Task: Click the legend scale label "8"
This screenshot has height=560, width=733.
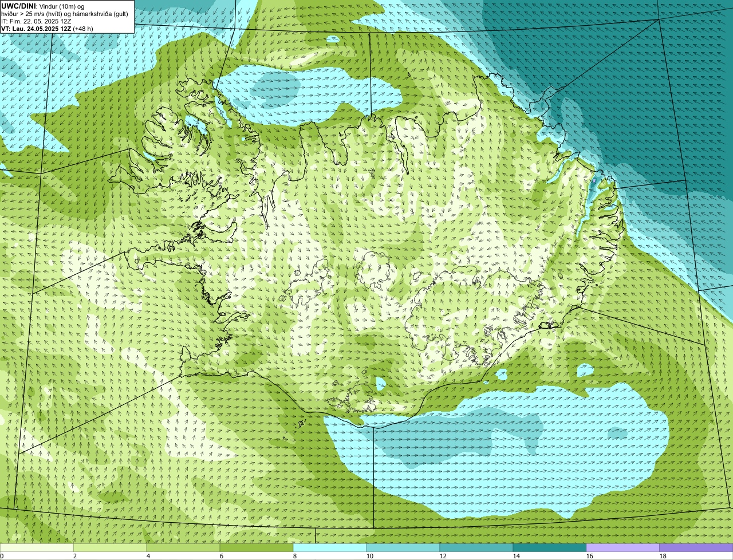Action: coord(295,556)
